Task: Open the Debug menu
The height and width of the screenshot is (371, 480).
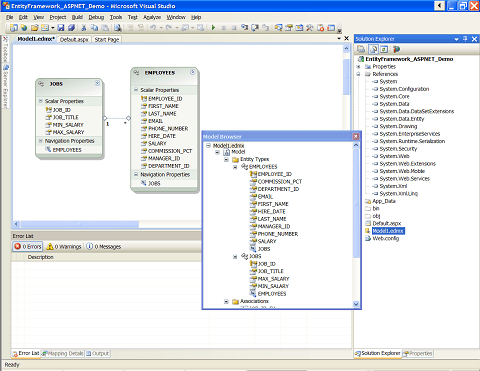Action: tap(96, 17)
